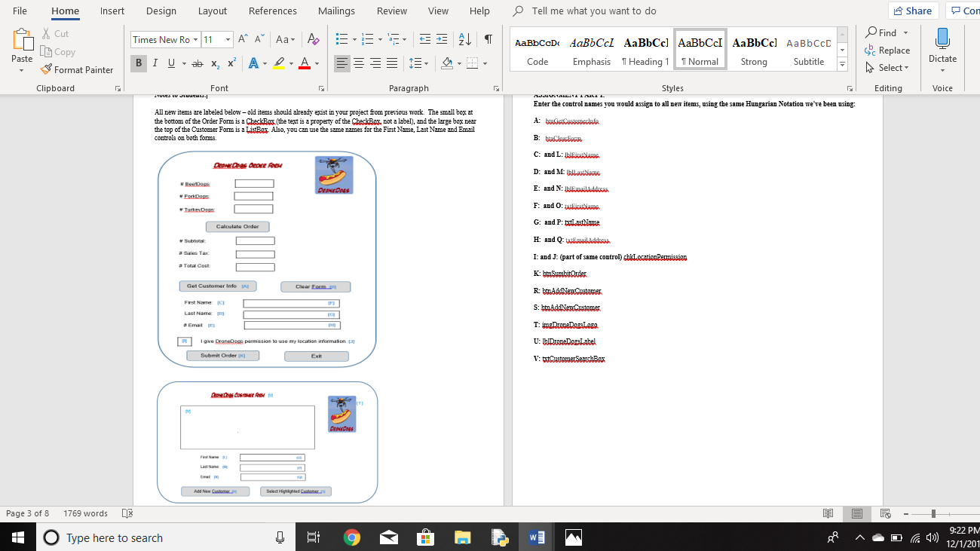Open File Explorer from the taskbar
980x551 pixels.
click(463, 537)
